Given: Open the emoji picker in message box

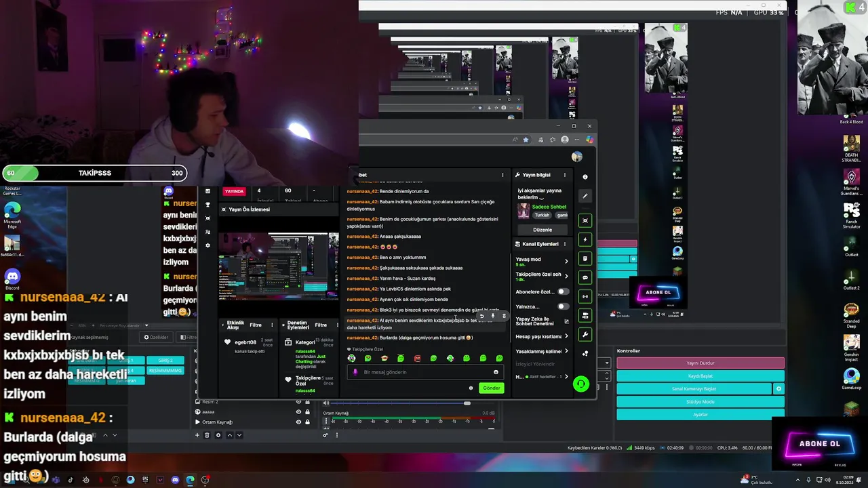Looking at the screenshot, I should pos(496,372).
